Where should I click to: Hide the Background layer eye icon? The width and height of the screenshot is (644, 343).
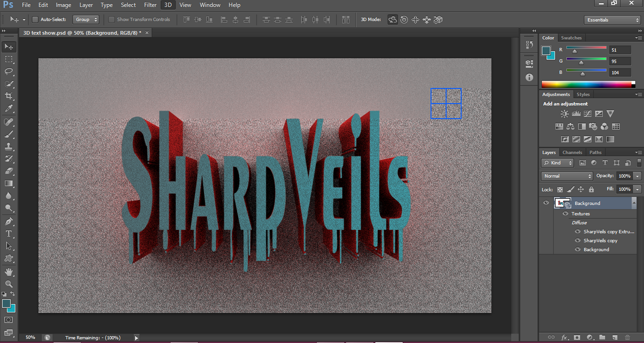[546, 203]
